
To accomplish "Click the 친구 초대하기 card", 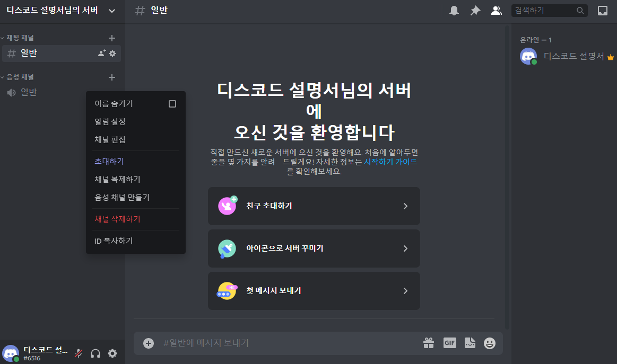I will click(x=314, y=206).
